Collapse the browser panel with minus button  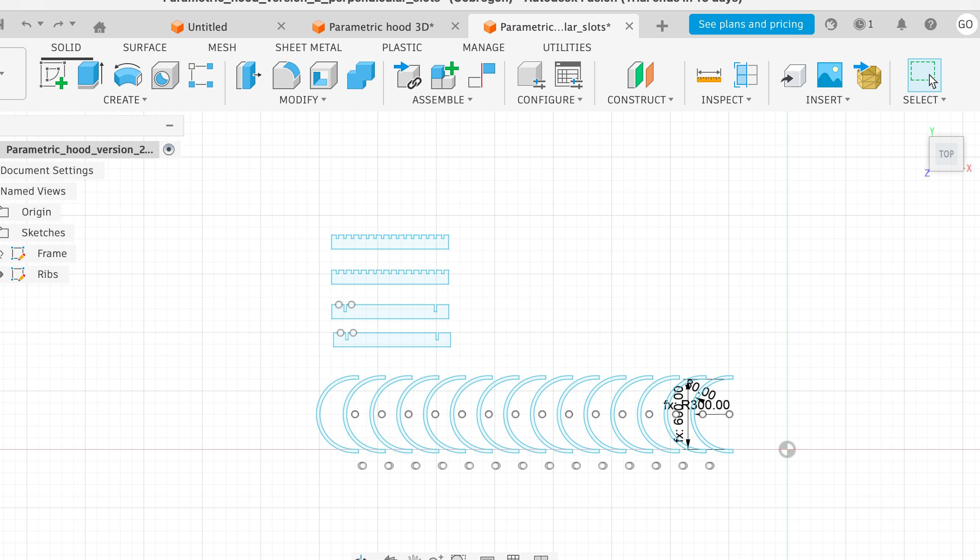tap(170, 126)
